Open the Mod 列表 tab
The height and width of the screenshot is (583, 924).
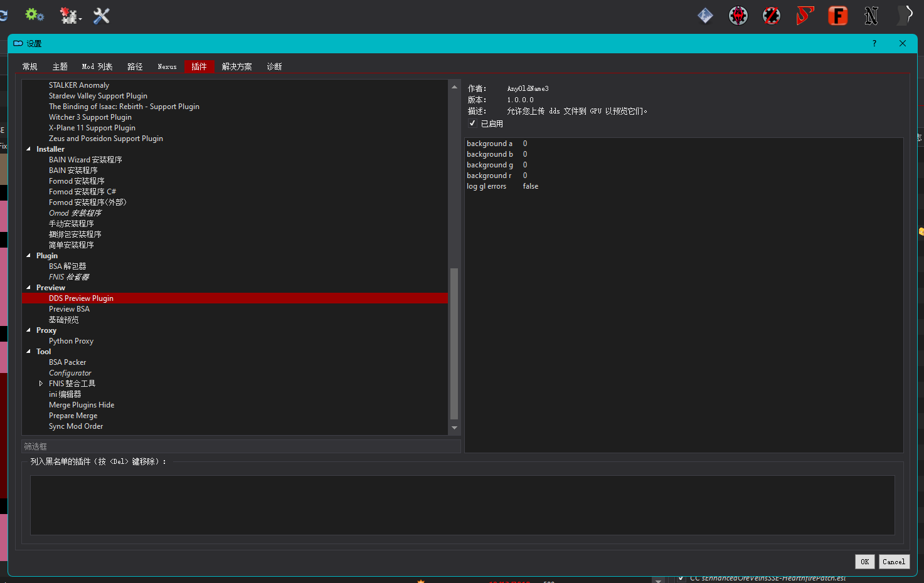click(x=97, y=66)
